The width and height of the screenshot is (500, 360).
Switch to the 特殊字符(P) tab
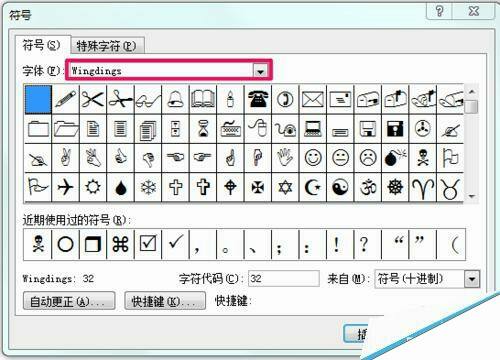tap(107, 46)
